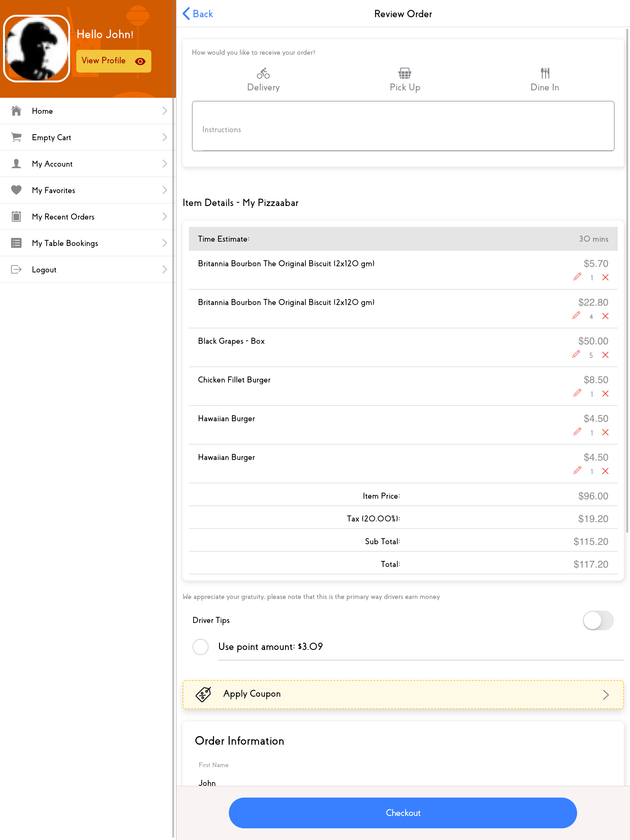This screenshot has height=840, width=630.
Task: Click the Dine In fork and knife icon
Action: 545,73
